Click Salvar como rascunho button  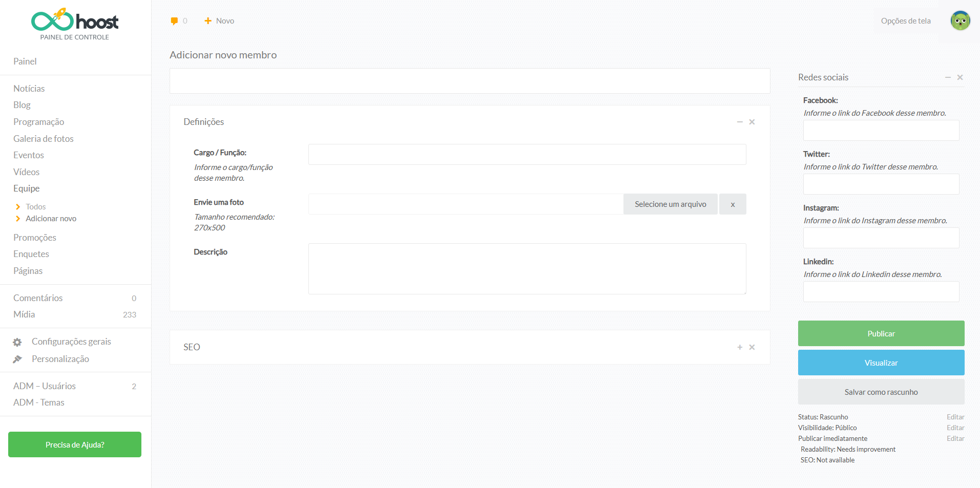click(x=881, y=392)
